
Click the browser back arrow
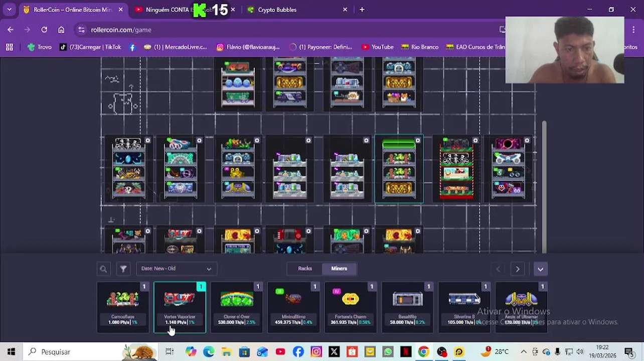tap(11, 30)
